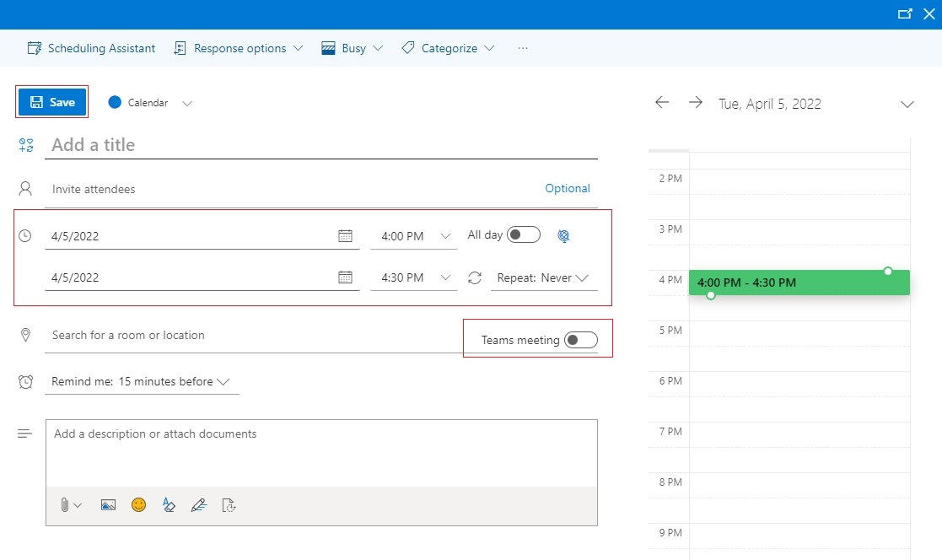Screen dimensions: 942x560
Task: Enable the Teams meeting switch
Action: click(580, 340)
